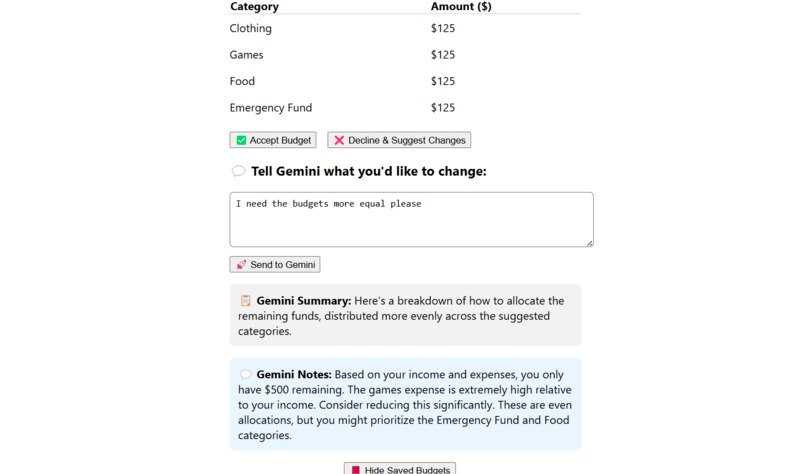Send the feedback to Gemini
This screenshot has width=806, height=474.
pos(275,264)
